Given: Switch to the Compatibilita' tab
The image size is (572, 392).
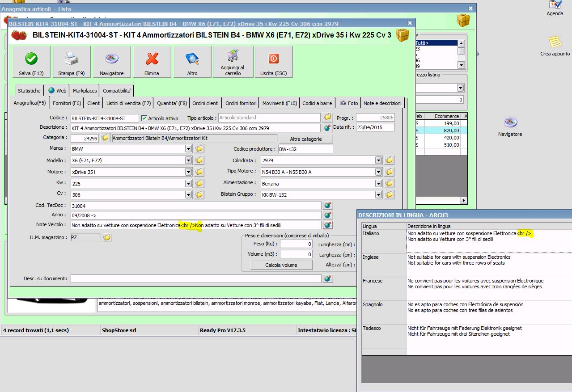Looking at the screenshot, I should (x=117, y=91).
